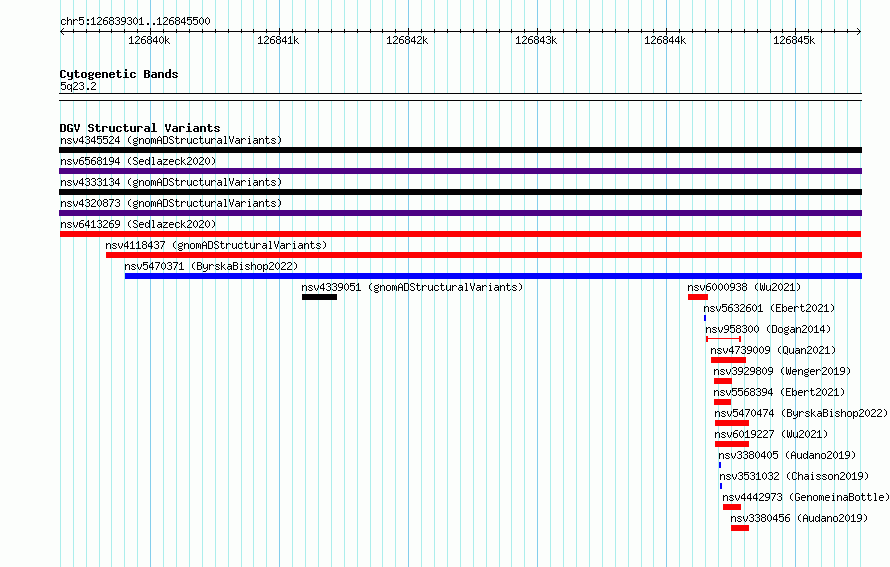
Task: Open the nsv5568394 (Ebert2021) label
Action: pyautogui.click(x=779, y=392)
